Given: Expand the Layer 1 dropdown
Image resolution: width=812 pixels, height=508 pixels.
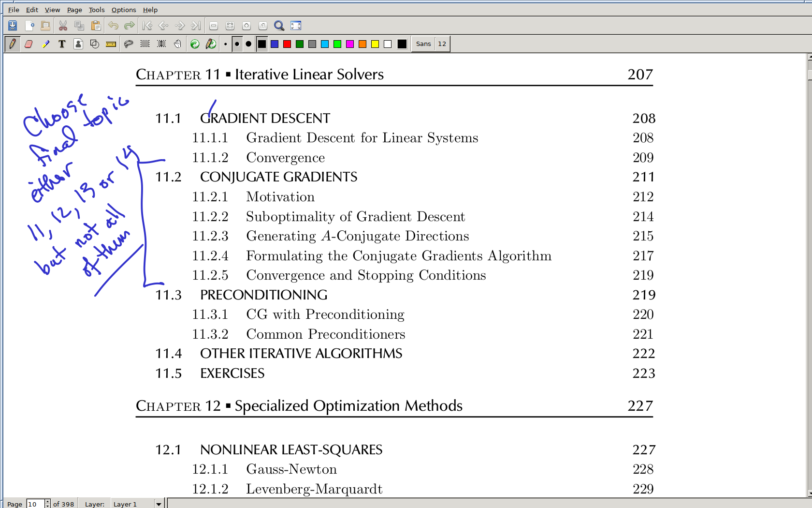Looking at the screenshot, I should (x=158, y=504).
